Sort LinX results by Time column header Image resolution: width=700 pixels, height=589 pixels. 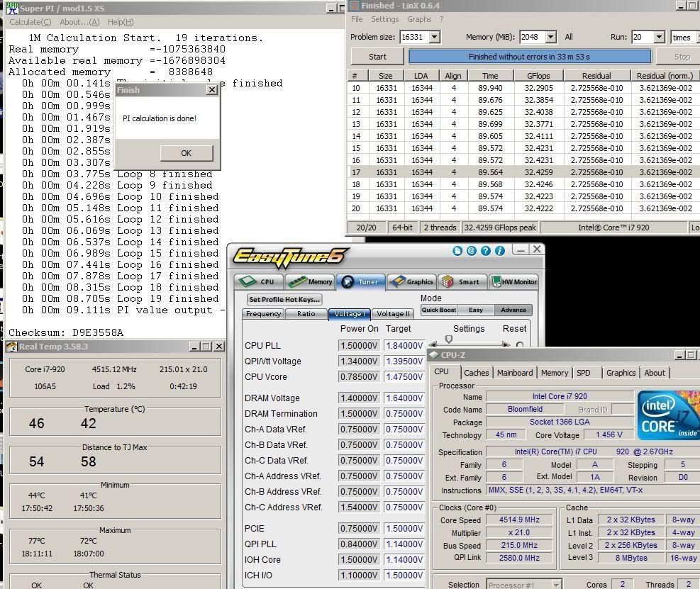tap(490, 76)
